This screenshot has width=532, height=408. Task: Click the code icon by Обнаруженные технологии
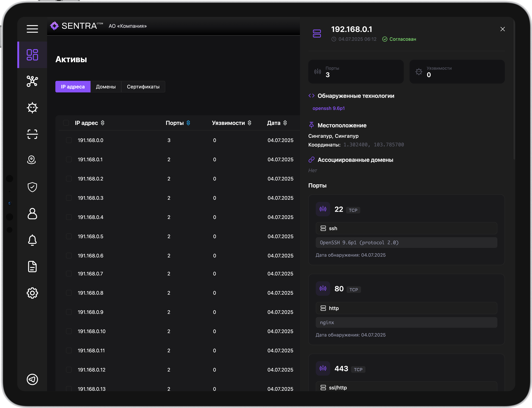[x=312, y=96]
